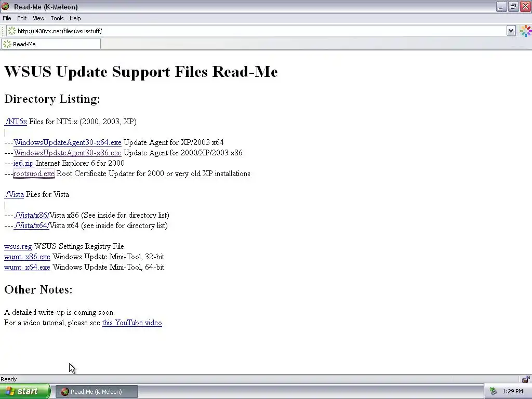The image size is (532, 399).
Task: Click 'Files for NT5.x (2000, 2003, XP)' text
Action: click(x=83, y=122)
